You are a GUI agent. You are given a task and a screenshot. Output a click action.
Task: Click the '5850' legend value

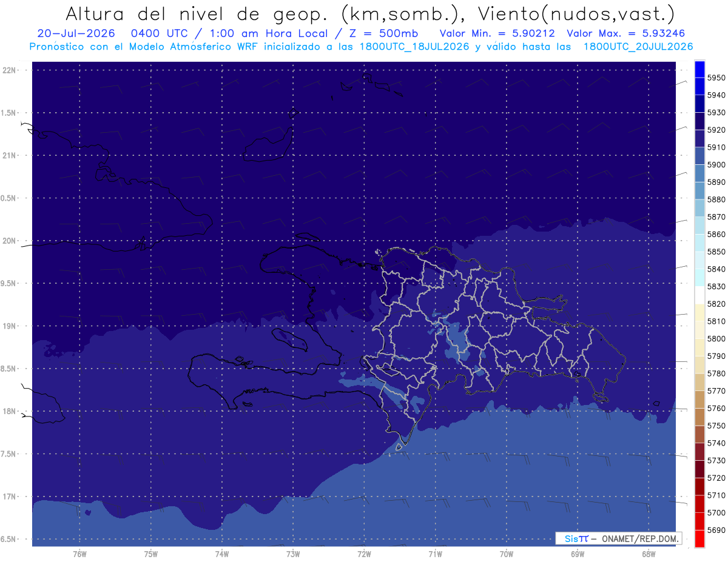(716, 252)
